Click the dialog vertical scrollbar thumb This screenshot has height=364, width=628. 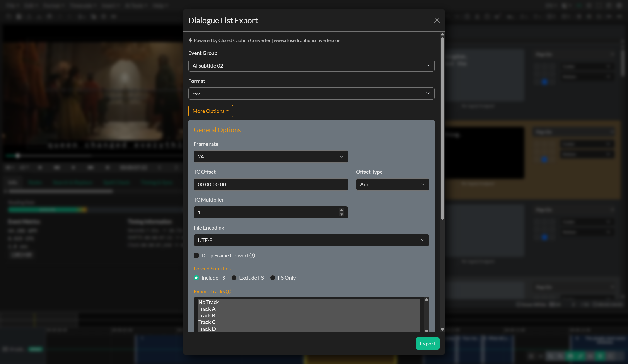click(442, 129)
